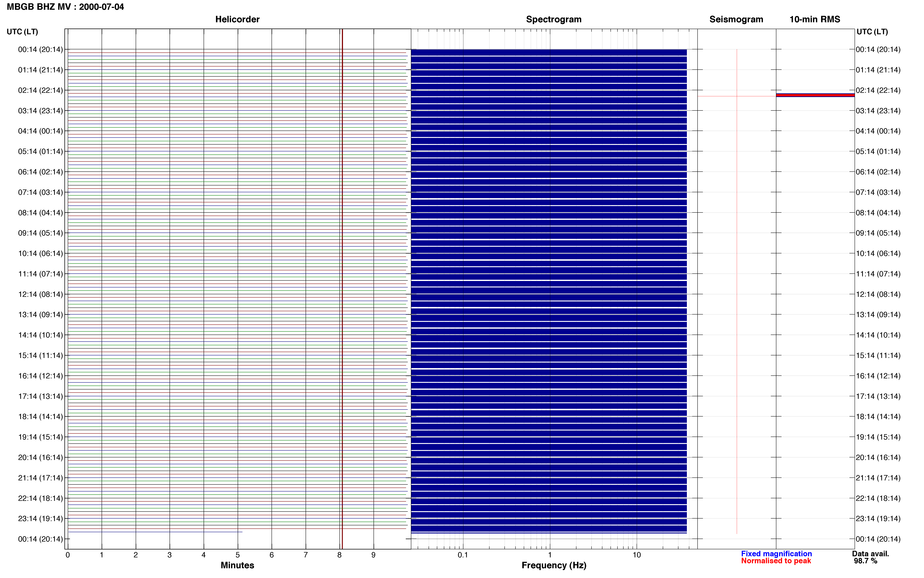This screenshot has width=924, height=578.
Task: Click the title 'MBGB BHZ MV : 2000-07-04'
Action: (x=65, y=7)
